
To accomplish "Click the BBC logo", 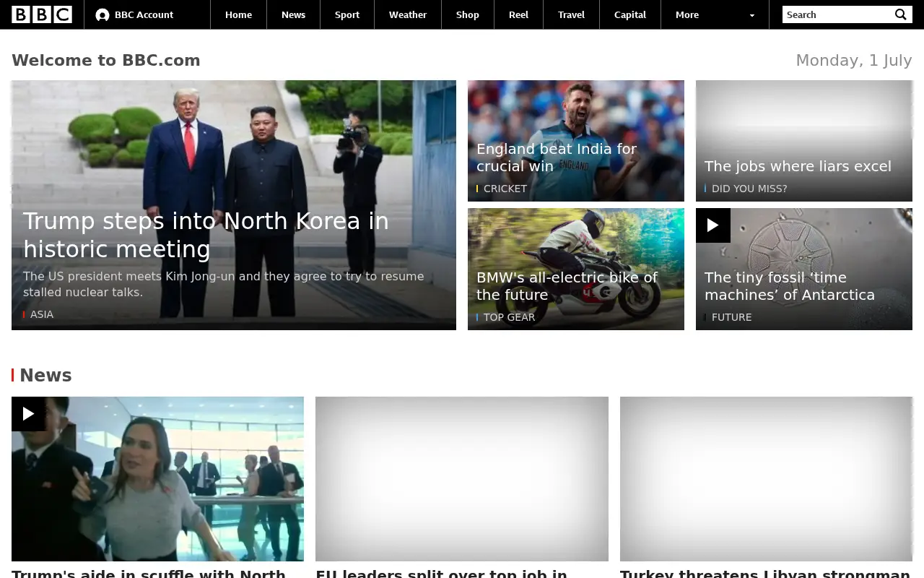I will (x=42, y=14).
